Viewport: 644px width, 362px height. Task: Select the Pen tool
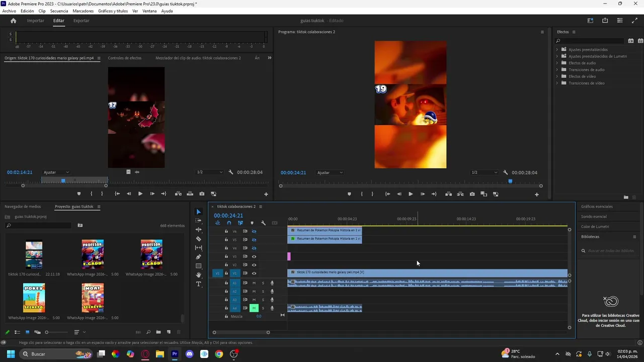[198, 257]
